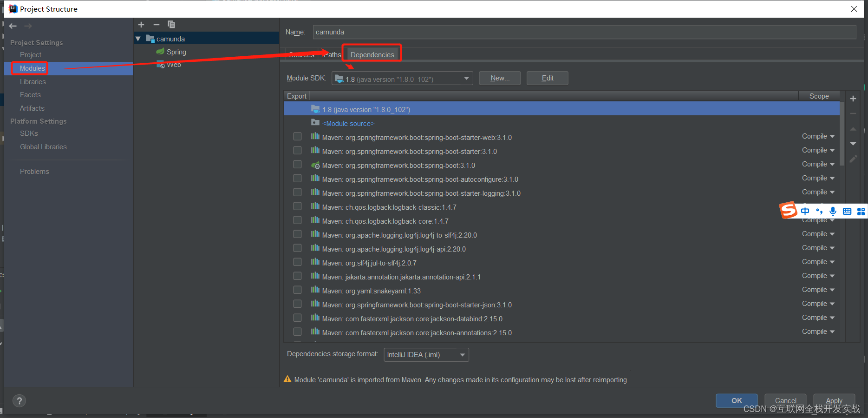
Task: Check export for spring-boot-autoconfigure
Action: [298, 178]
